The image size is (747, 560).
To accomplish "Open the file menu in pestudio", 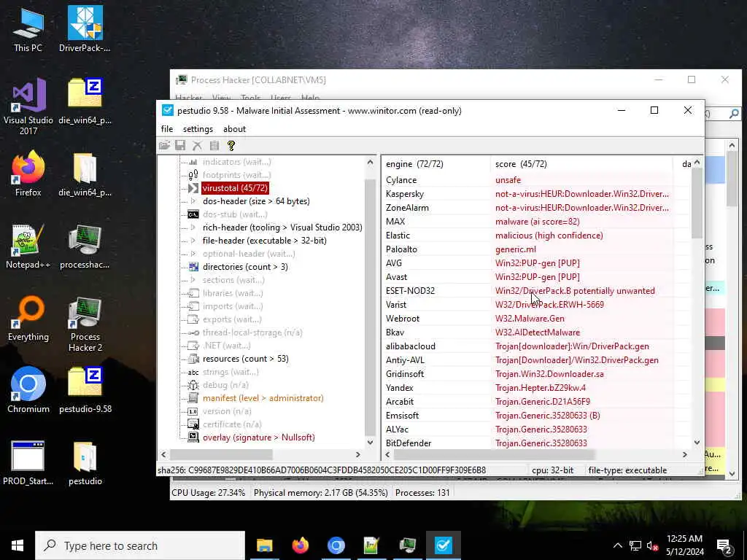I will click(x=167, y=129).
